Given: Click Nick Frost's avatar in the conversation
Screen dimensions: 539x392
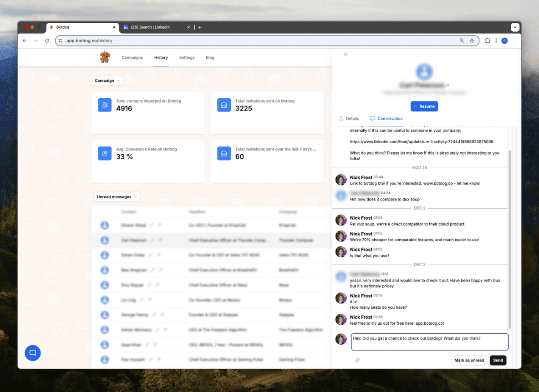Looking at the screenshot, I should [x=341, y=179].
